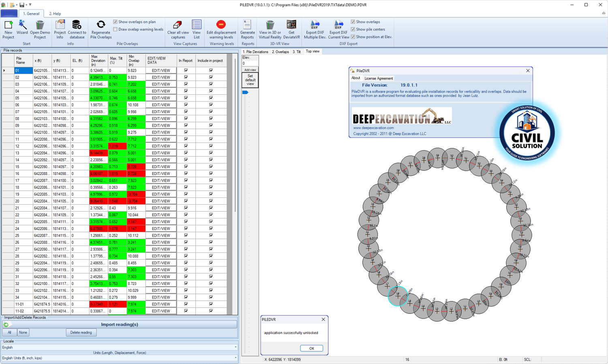608x364 pixels.
Task: Toggle Show overlaps in DXF Export
Action: click(353, 22)
